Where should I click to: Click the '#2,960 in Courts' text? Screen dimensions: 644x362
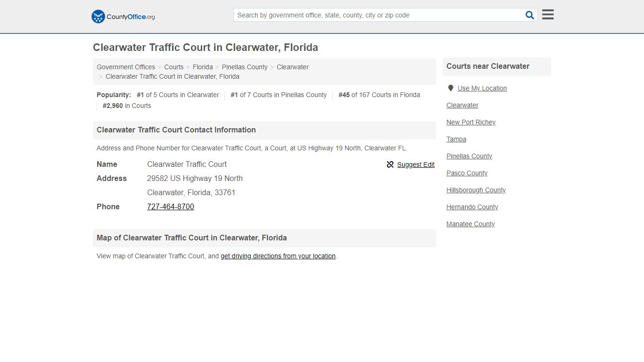point(127,106)
